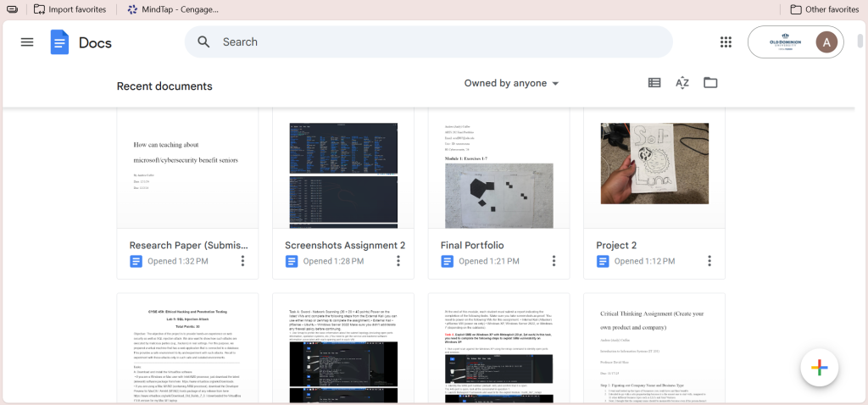Expand the Owned by anyone filter

tap(511, 83)
